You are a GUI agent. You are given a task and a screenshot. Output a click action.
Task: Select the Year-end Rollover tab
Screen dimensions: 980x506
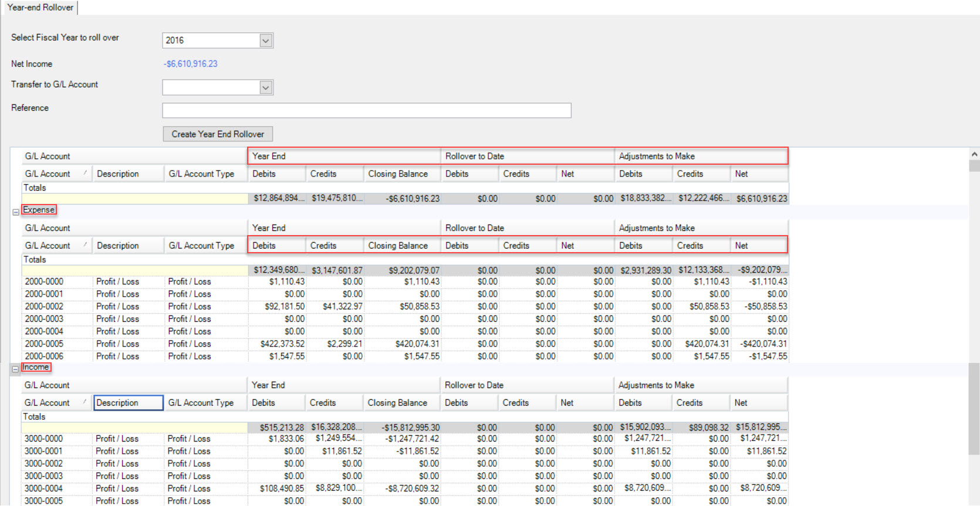coord(40,8)
